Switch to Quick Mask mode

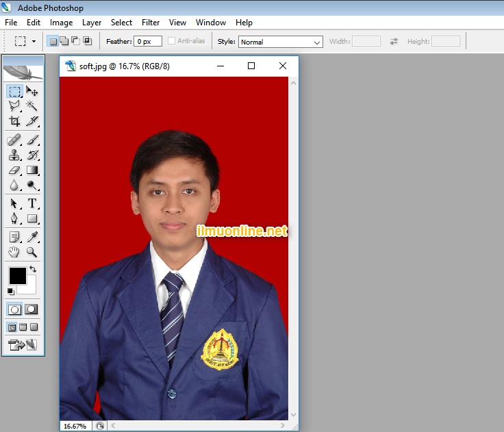(31, 309)
